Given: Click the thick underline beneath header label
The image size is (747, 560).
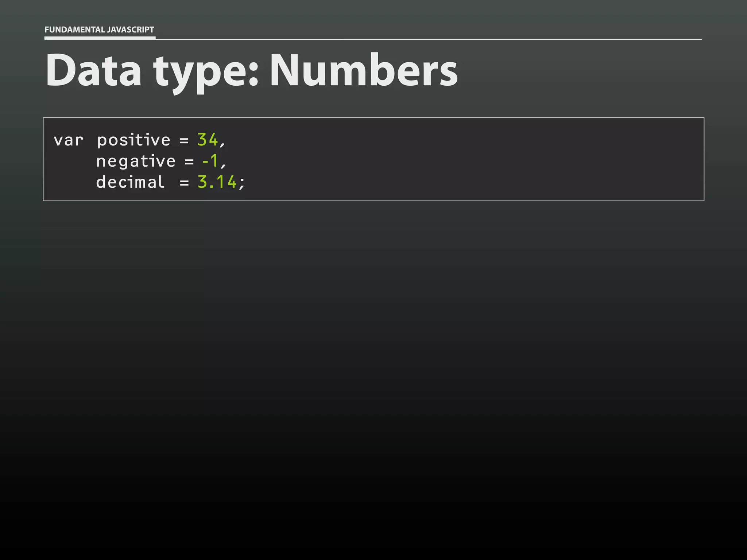Looking at the screenshot, I should pos(100,38).
